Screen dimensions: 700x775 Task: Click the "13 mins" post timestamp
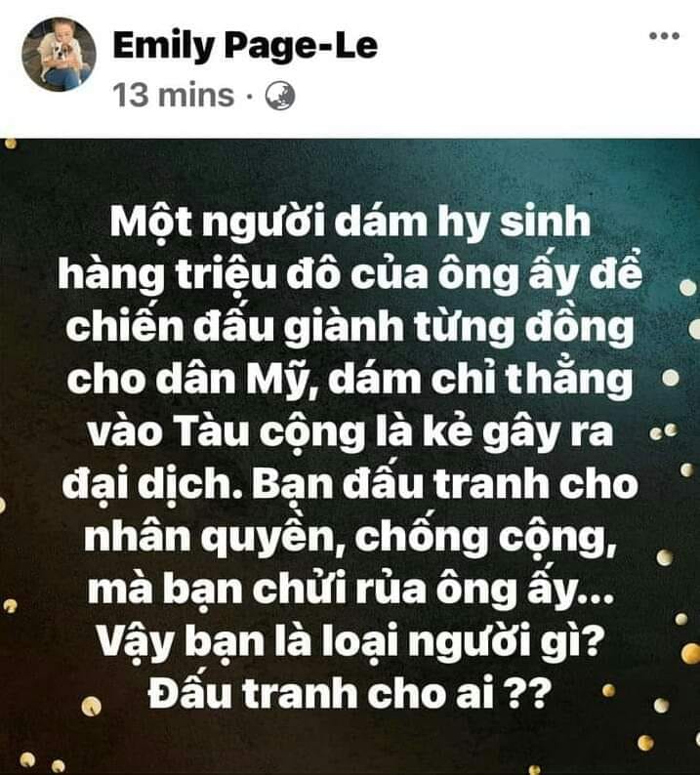pos(174,95)
